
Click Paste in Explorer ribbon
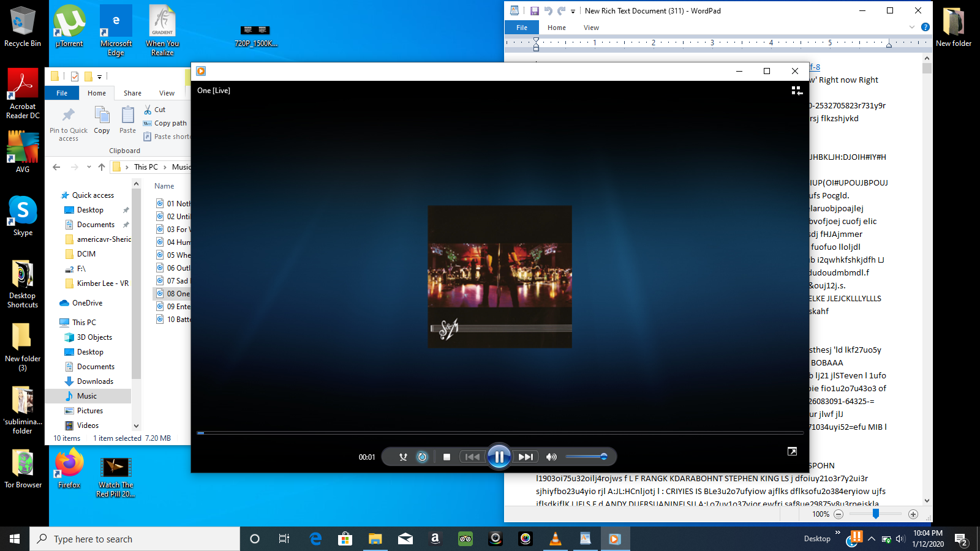[127, 121]
